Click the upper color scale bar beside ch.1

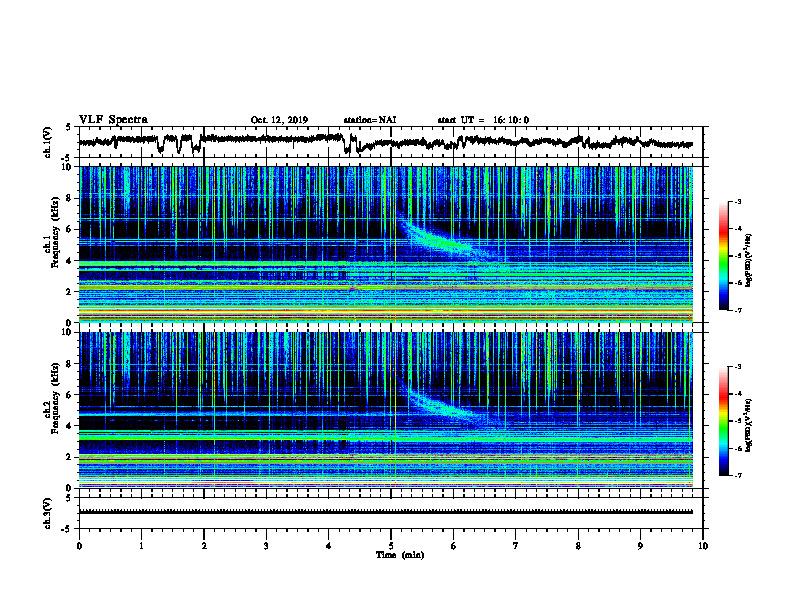pyautogui.click(x=724, y=256)
